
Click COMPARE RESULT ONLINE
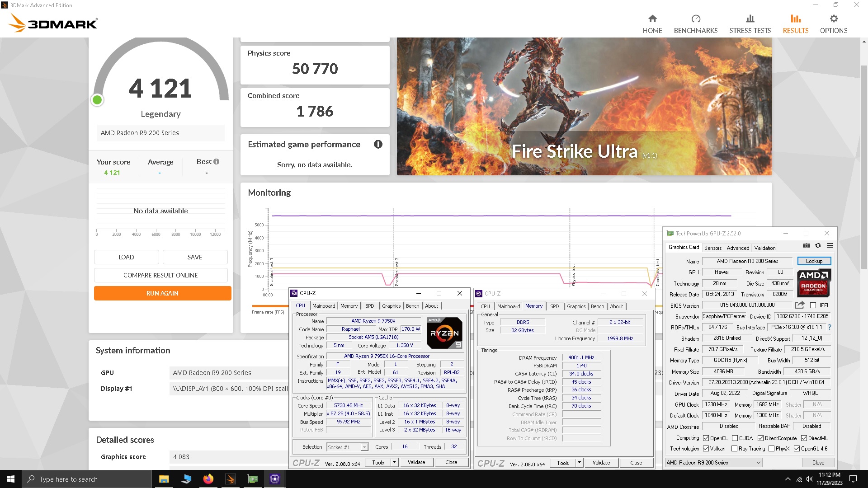(x=160, y=275)
